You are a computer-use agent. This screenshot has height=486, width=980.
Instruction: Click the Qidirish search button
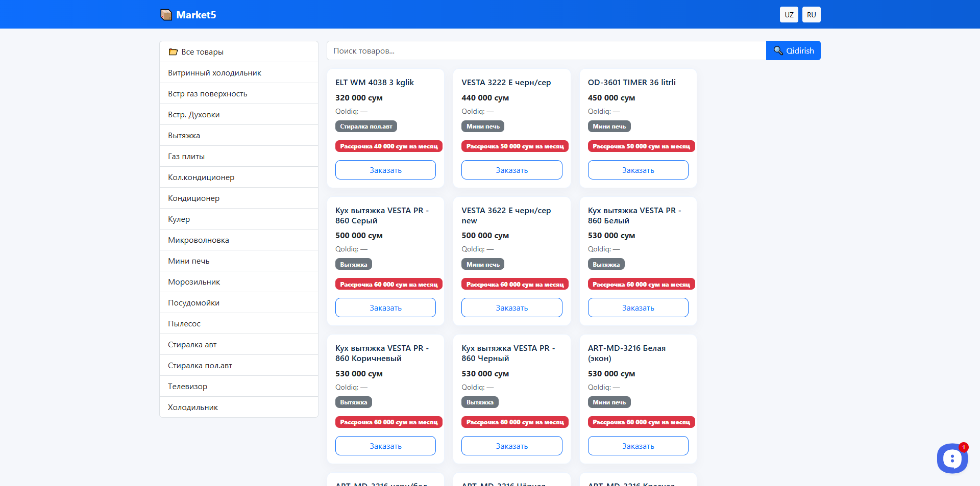point(793,50)
